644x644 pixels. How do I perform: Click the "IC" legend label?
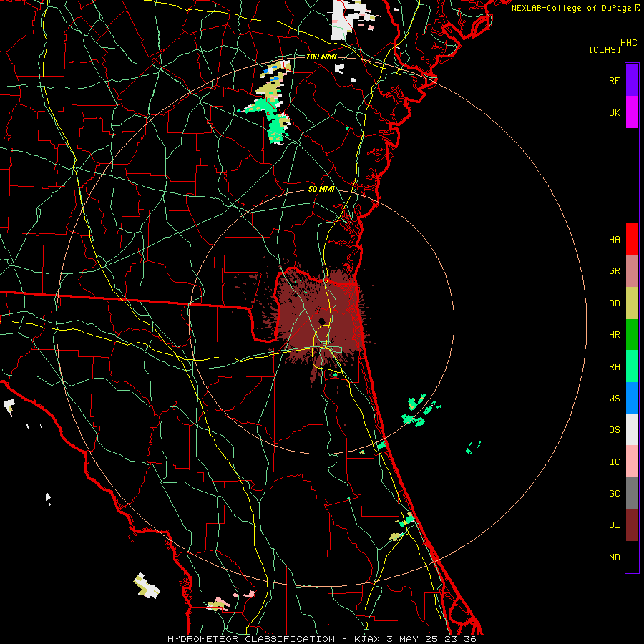pos(614,462)
